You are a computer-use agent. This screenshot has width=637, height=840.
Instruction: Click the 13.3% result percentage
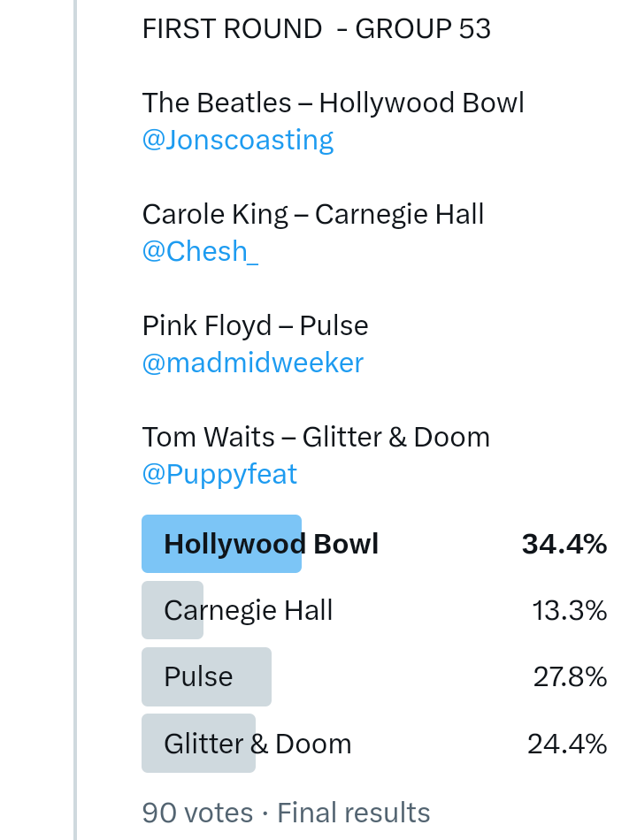pyautogui.click(x=570, y=610)
